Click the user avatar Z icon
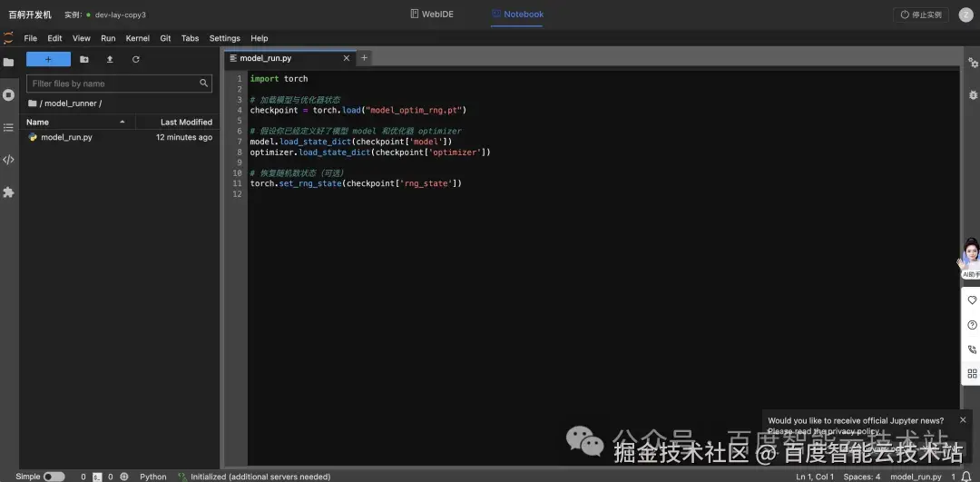This screenshot has height=482, width=980. [x=965, y=15]
